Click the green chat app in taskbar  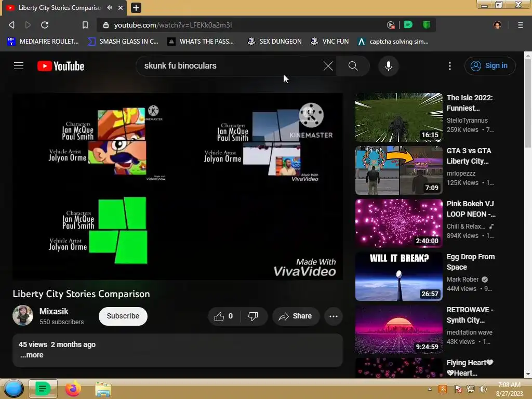pos(43,389)
